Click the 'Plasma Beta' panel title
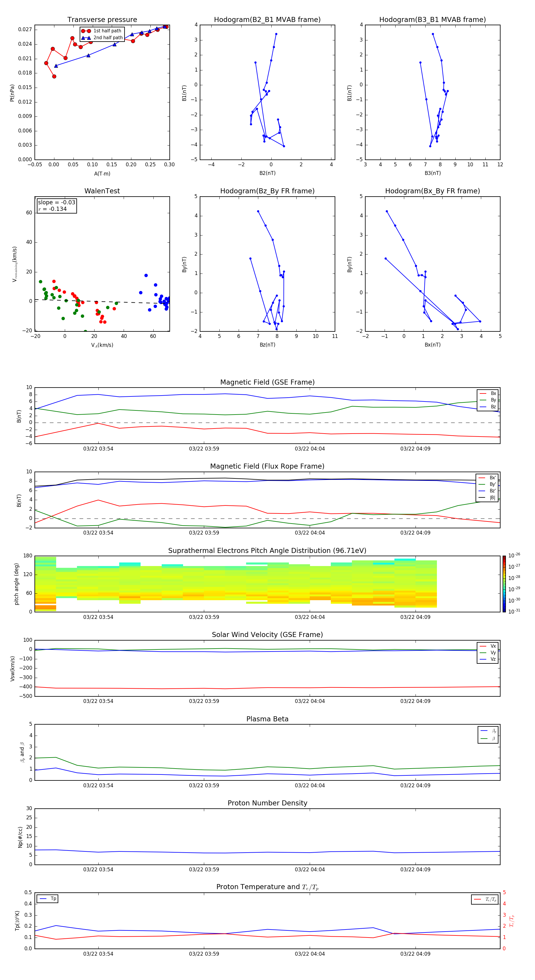This screenshot has height=980, width=535. 267,719
